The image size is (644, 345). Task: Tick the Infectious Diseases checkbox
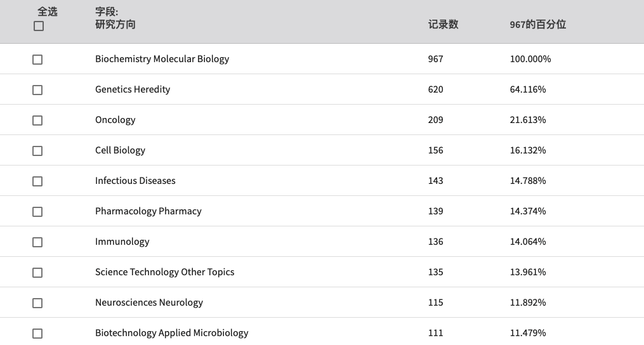(x=37, y=181)
